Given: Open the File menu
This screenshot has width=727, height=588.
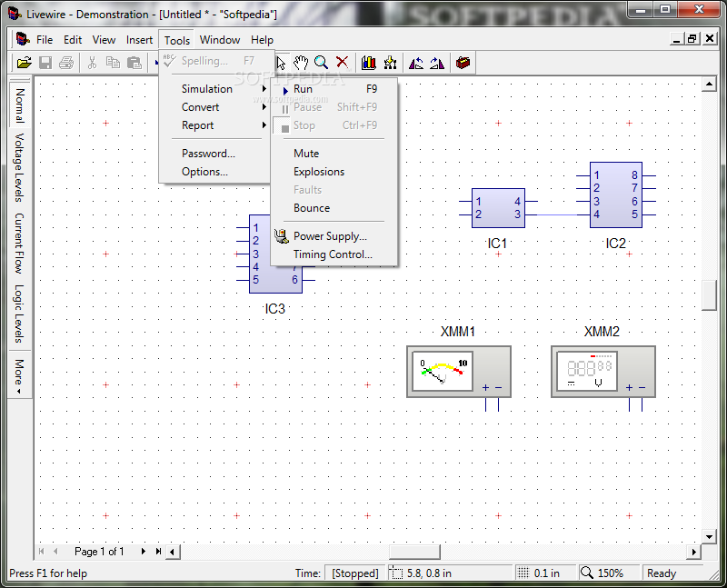Looking at the screenshot, I should 45,40.
